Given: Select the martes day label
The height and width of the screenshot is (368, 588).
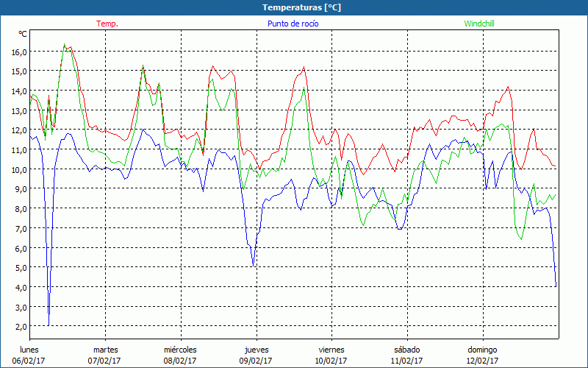Looking at the screenshot, I should [105, 349].
